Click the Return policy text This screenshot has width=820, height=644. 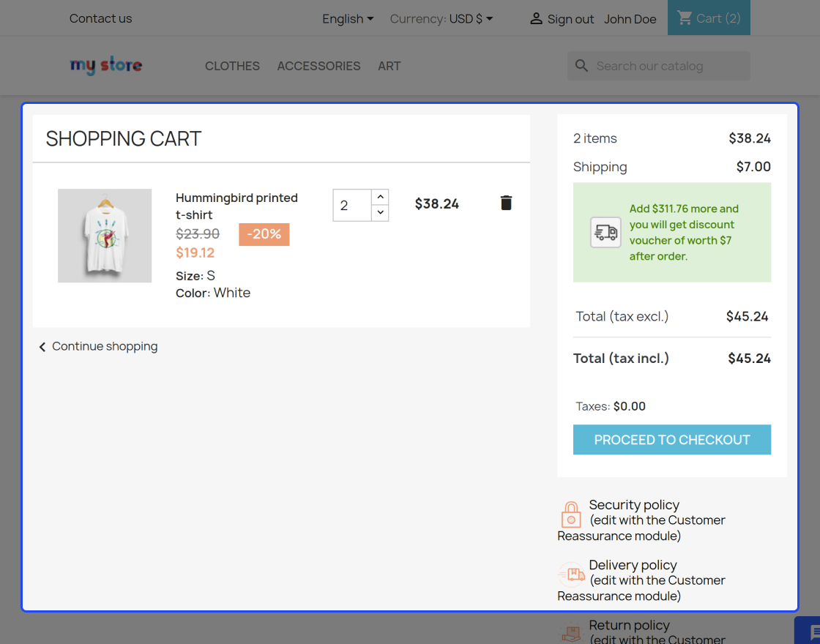tap(629, 625)
